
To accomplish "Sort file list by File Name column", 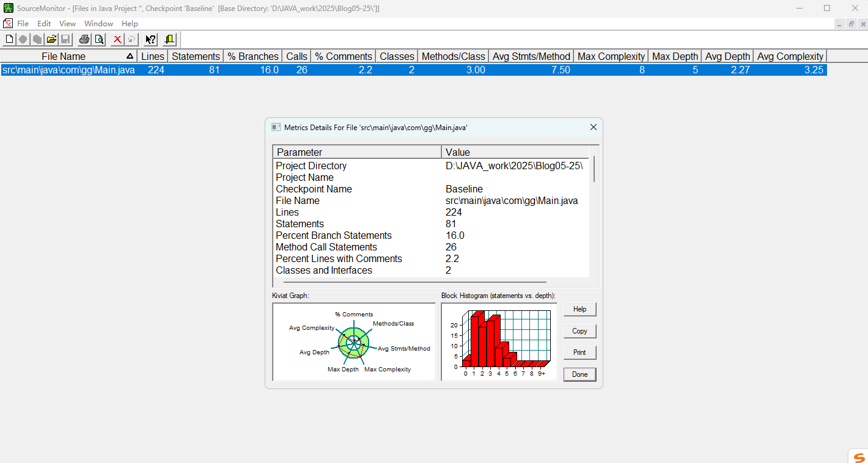I will click(x=64, y=56).
